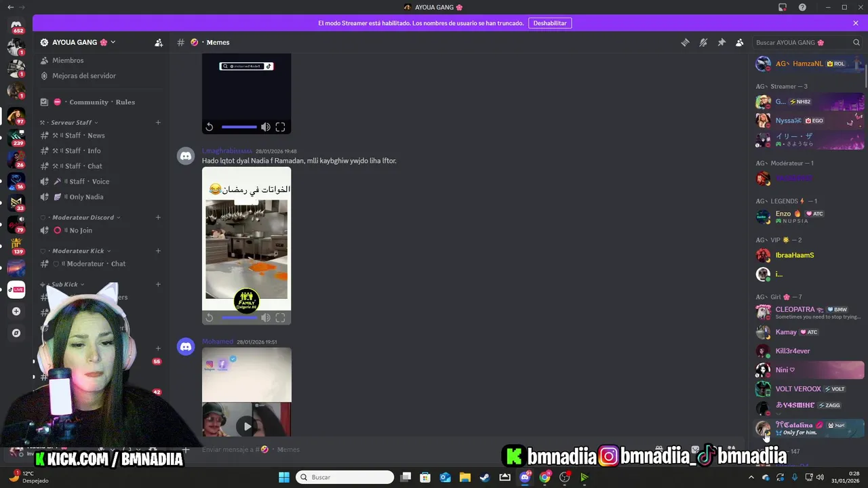868x488 pixels.
Task: Open Enzo member in LEGENDS list
Action: click(x=810, y=217)
